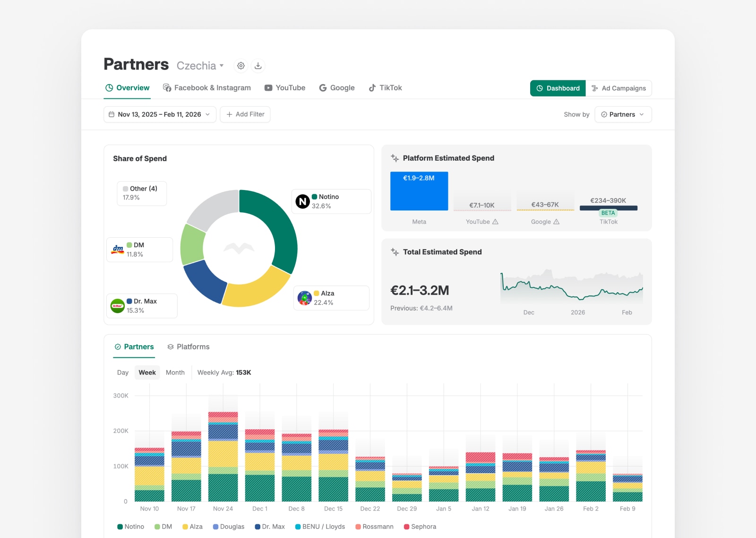Screen dimensions: 756x538
Task: Click Google warning triangle icon
Action: click(x=556, y=222)
